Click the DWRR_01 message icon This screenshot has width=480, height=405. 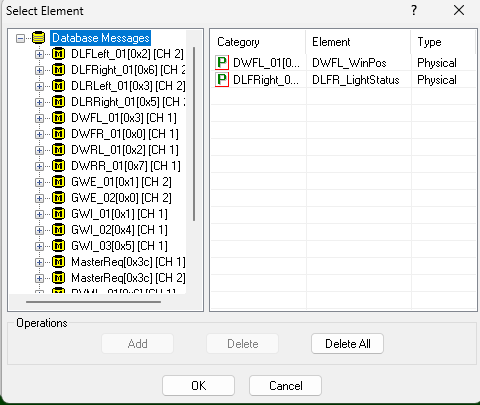[x=59, y=166]
